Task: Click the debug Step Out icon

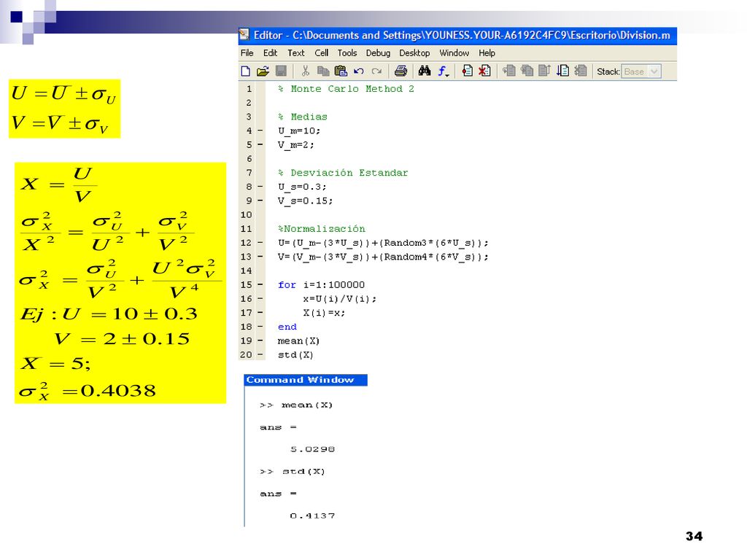Action: [544, 71]
